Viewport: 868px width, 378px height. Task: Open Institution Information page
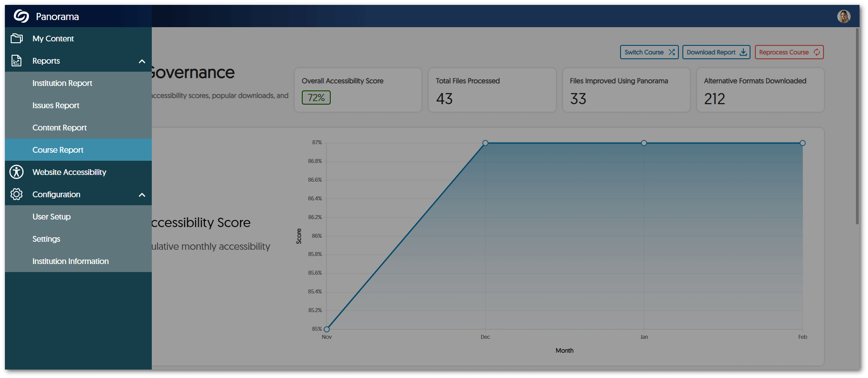tap(70, 261)
